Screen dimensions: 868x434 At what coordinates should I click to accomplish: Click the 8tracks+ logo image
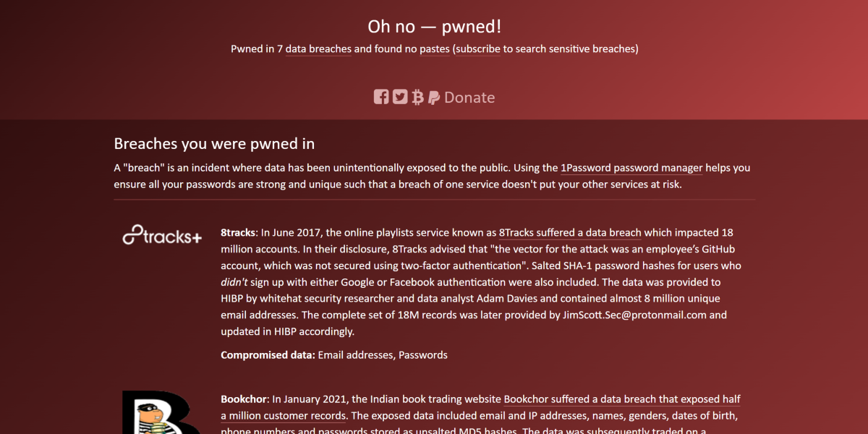pos(162,235)
